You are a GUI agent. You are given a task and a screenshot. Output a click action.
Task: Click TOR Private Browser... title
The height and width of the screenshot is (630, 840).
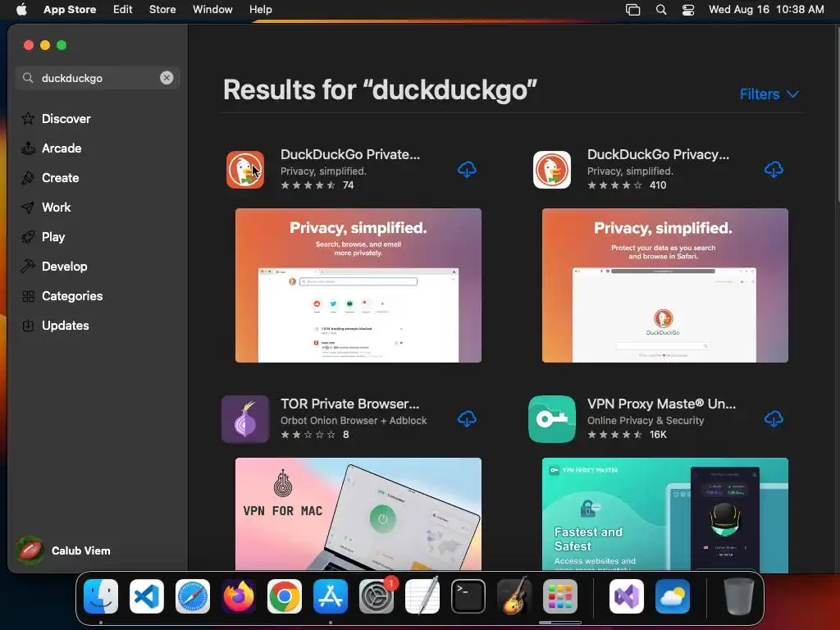pos(349,404)
